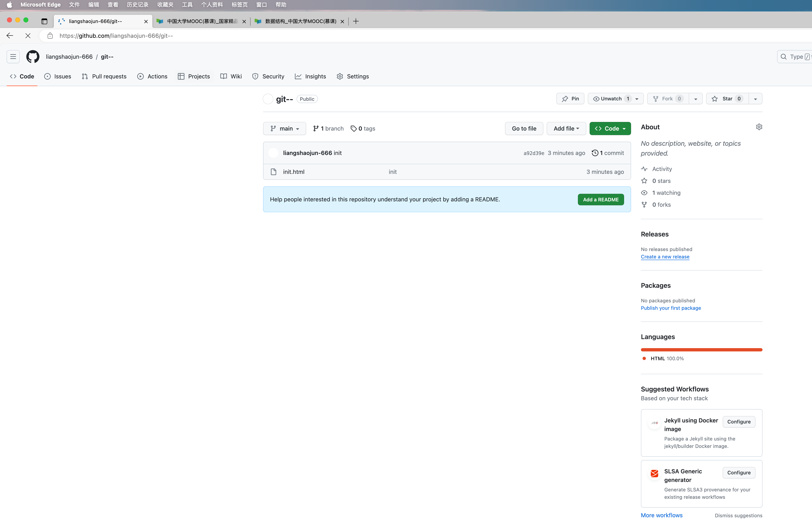Open the macOS Apple menu
Image resolution: width=812 pixels, height=530 pixels.
pos(10,5)
